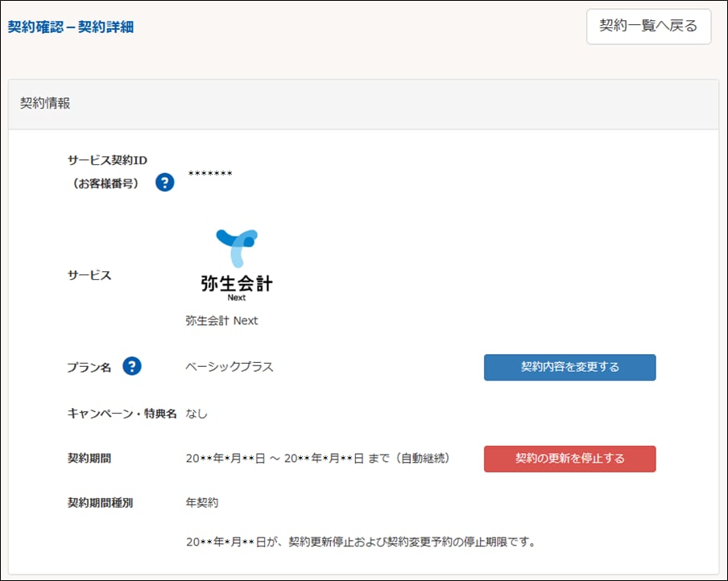Click the 契約期間種別 label
728x581 pixels.
[101, 503]
